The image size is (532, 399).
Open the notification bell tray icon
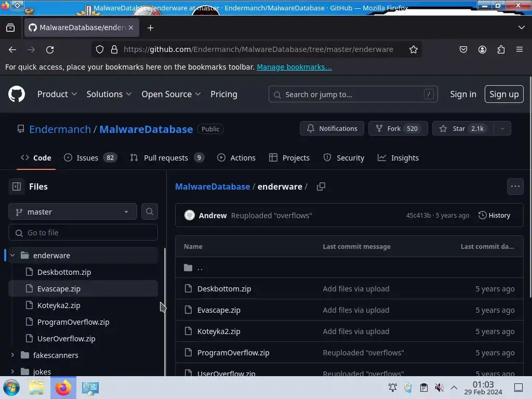(x=393, y=387)
